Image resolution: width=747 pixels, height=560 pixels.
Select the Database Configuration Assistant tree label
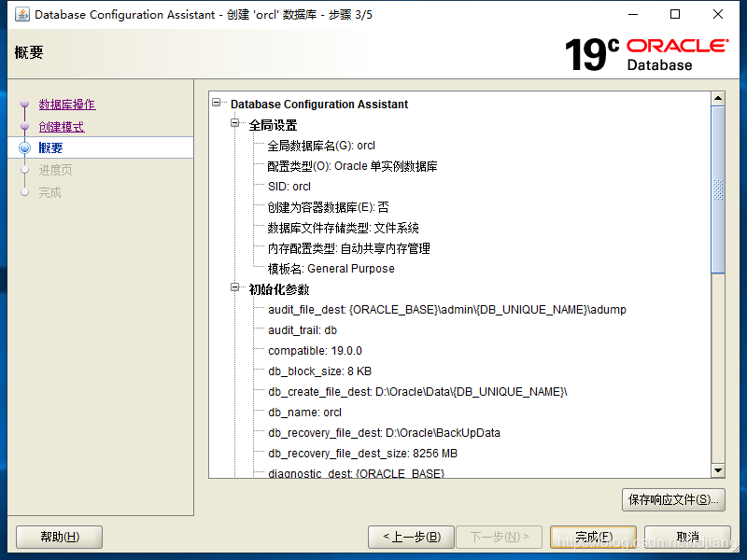[x=319, y=105]
